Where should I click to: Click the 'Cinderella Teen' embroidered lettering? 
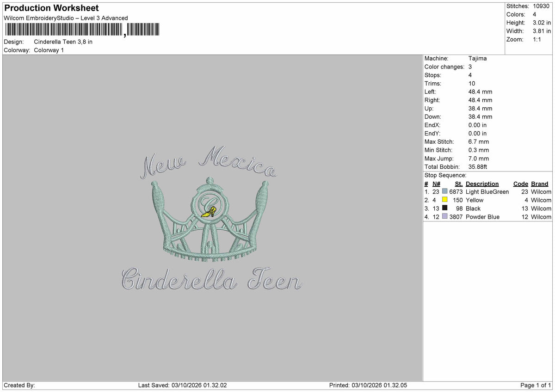point(211,278)
